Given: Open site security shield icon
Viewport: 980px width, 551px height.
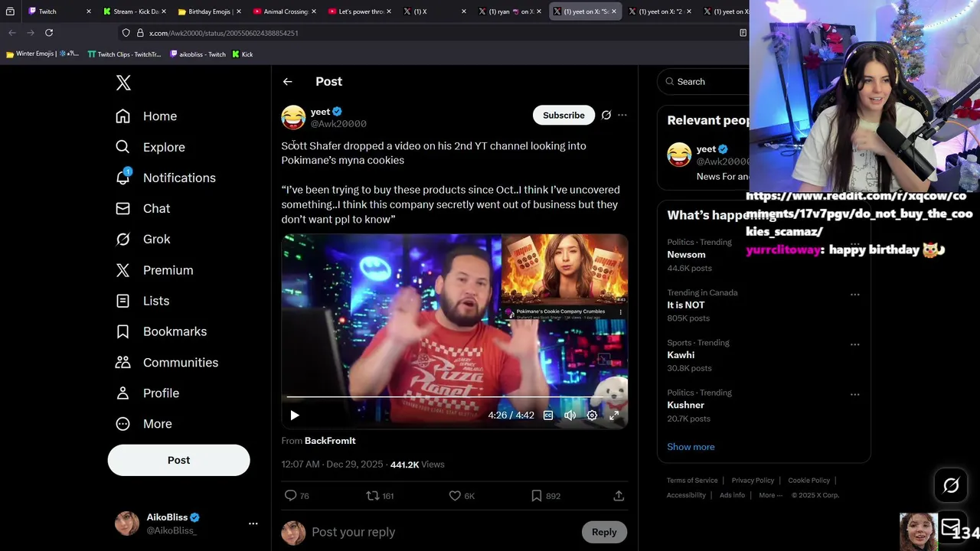Looking at the screenshot, I should coord(126,33).
